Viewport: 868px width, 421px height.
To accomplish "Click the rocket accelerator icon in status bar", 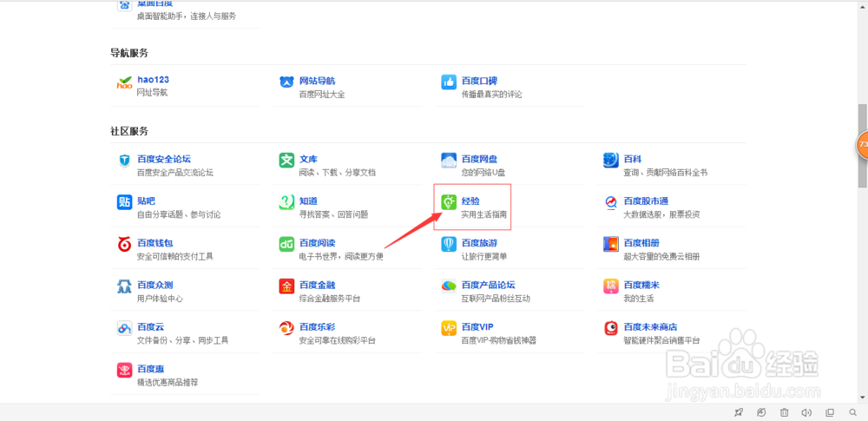I will click(738, 412).
